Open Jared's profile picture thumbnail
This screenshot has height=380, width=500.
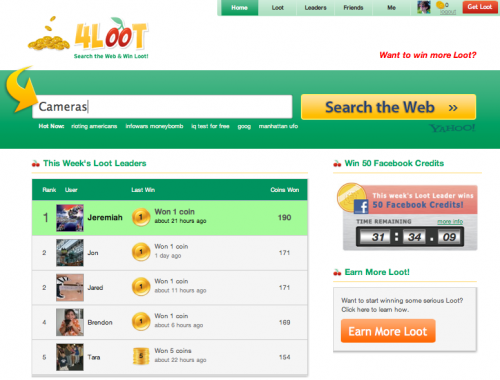(70, 287)
